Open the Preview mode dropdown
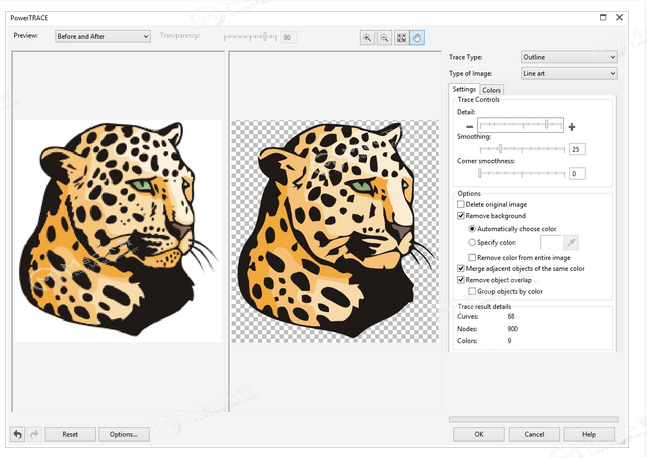The image size is (647, 458). click(x=102, y=36)
